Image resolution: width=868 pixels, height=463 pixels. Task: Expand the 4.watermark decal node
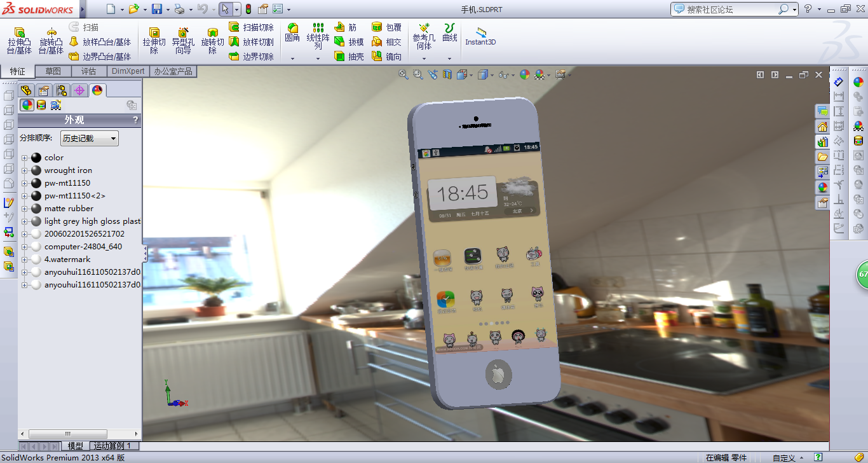(x=24, y=259)
